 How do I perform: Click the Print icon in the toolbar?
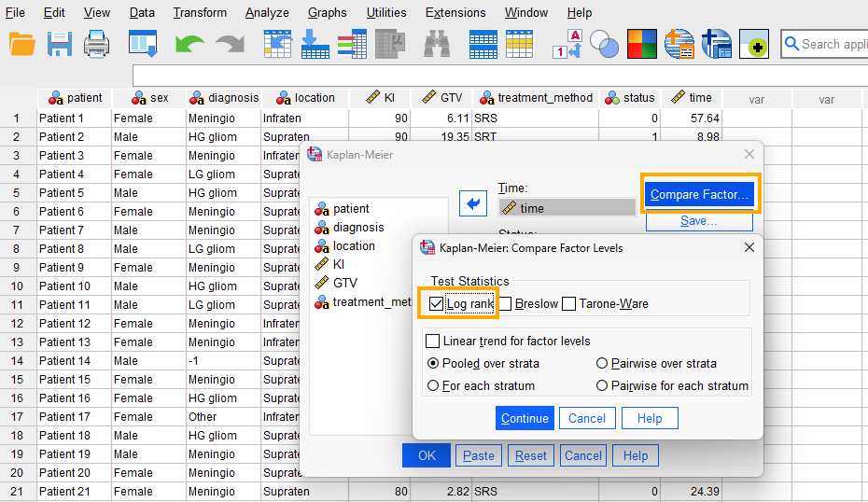[97, 44]
